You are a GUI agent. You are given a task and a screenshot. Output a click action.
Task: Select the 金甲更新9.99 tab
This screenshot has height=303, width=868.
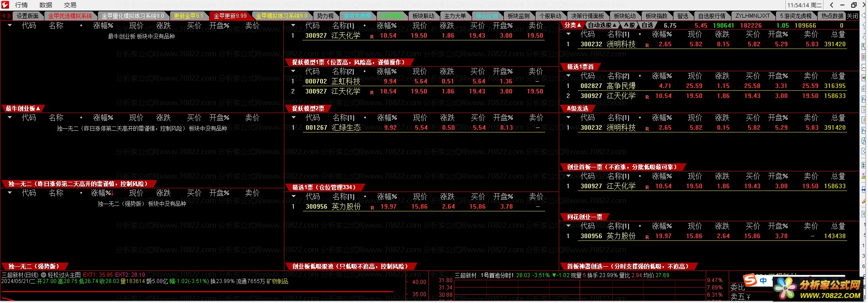[230, 16]
